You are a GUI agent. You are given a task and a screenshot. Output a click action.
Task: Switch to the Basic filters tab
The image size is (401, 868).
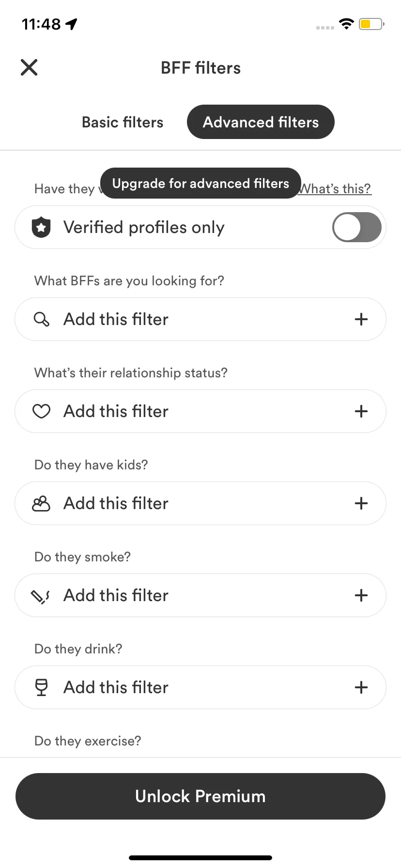[x=123, y=122]
